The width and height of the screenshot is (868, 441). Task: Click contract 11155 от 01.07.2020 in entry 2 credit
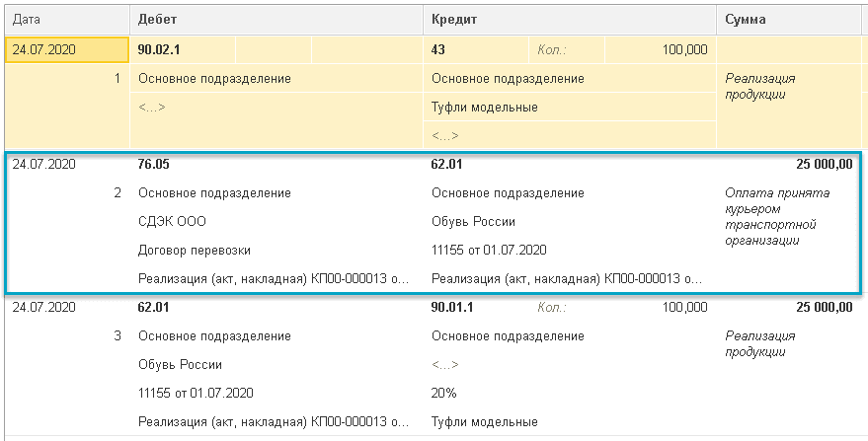click(489, 251)
